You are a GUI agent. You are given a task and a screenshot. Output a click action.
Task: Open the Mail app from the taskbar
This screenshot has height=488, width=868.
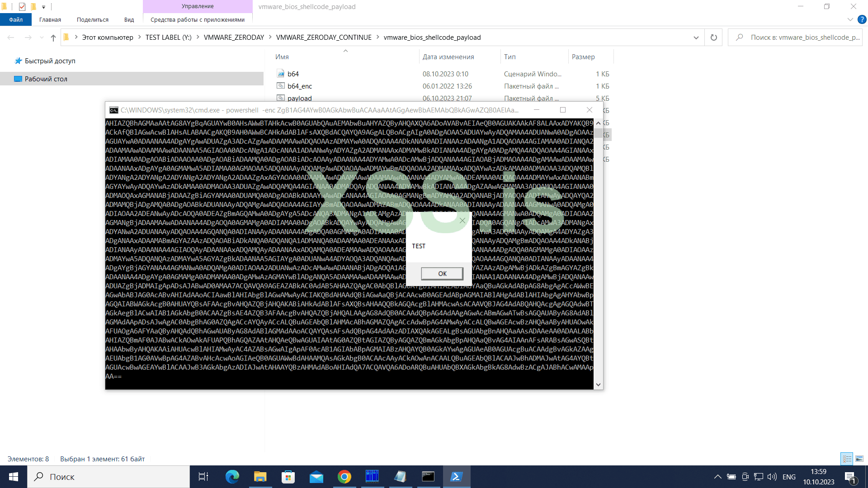pyautogui.click(x=316, y=477)
